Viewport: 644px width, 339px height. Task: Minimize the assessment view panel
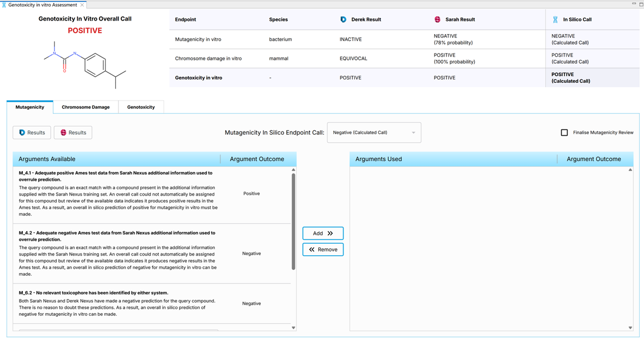[634, 4]
